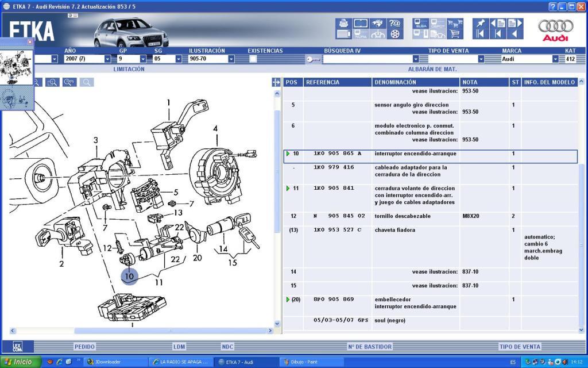Click the pushpin icon
Viewport: 588px width, 368px height.
click(x=481, y=23)
